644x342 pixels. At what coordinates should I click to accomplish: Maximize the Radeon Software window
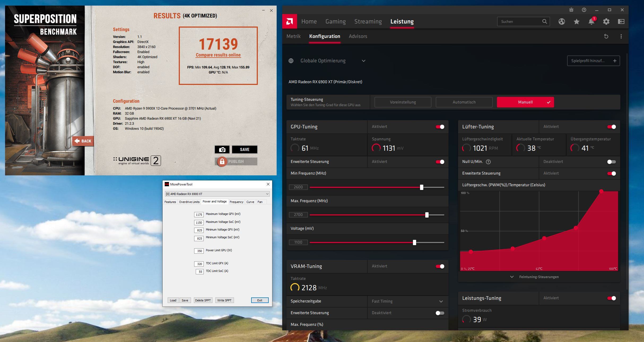tap(610, 10)
